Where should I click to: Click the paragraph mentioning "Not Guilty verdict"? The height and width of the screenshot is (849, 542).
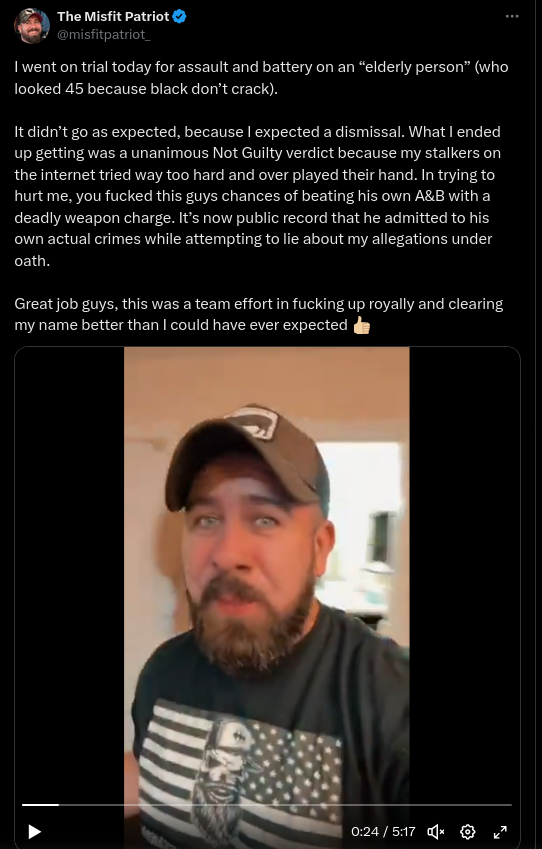258,196
